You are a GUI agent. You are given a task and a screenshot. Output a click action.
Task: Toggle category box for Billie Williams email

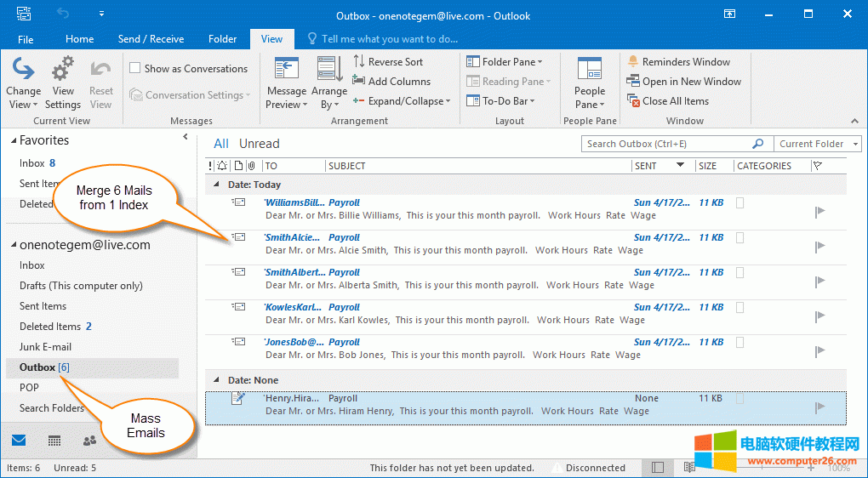pos(740,203)
